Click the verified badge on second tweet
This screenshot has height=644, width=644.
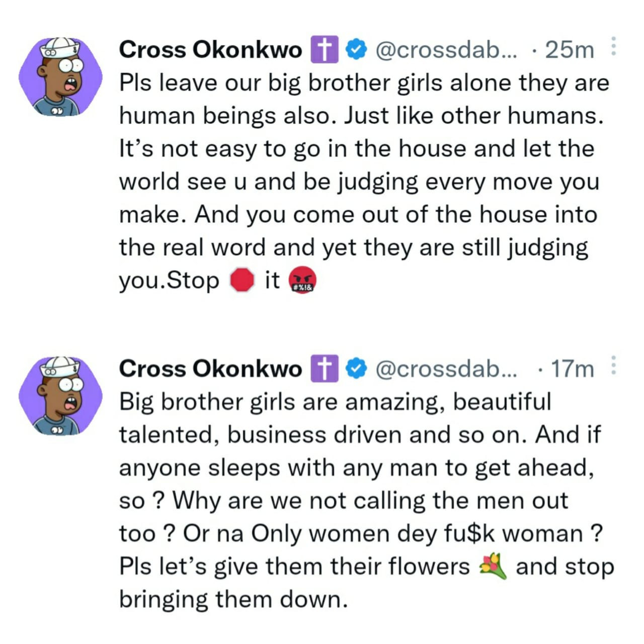[x=356, y=369]
